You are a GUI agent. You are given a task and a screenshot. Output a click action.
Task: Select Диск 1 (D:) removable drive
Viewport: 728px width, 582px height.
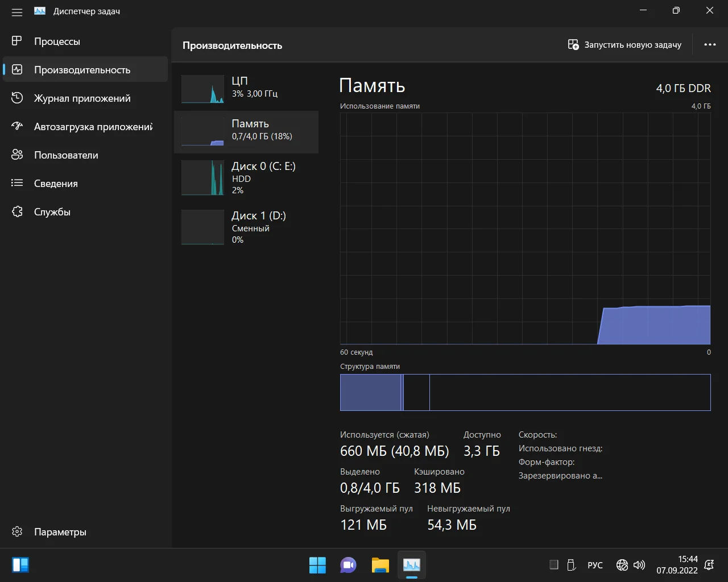[x=246, y=227]
